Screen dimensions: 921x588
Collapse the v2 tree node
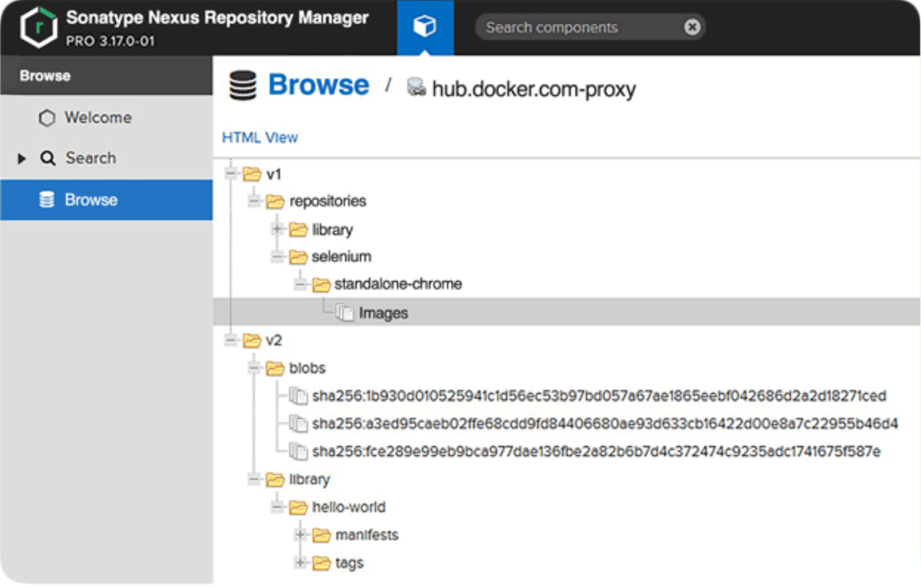(x=231, y=340)
